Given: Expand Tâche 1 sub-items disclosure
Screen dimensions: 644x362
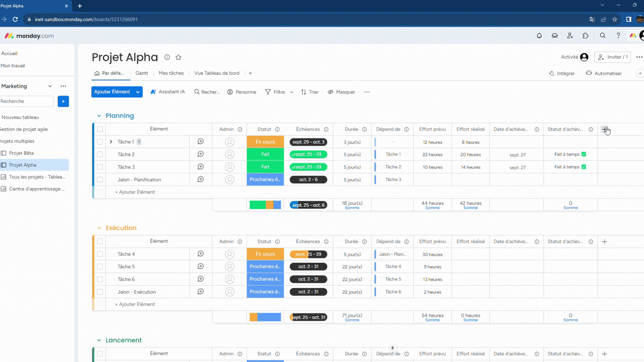Looking at the screenshot, I should pyautogui.click(x=111, y=142).
